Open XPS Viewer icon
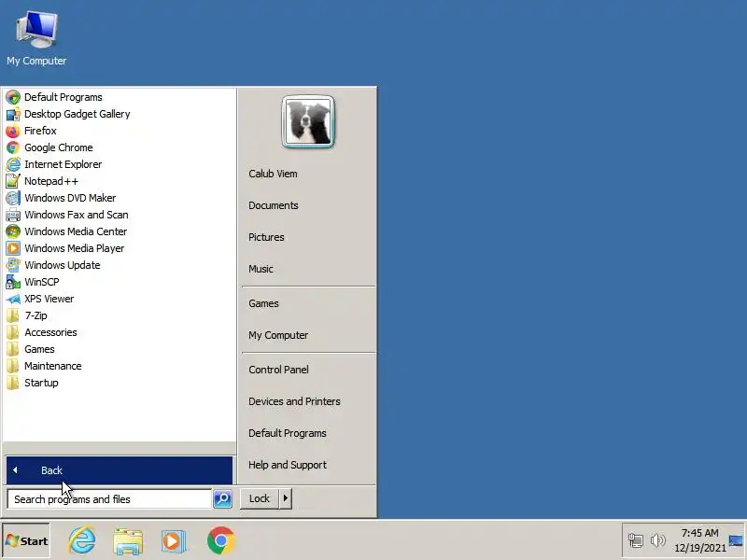This screenshot has width=747, height=560. click(13, 299)
